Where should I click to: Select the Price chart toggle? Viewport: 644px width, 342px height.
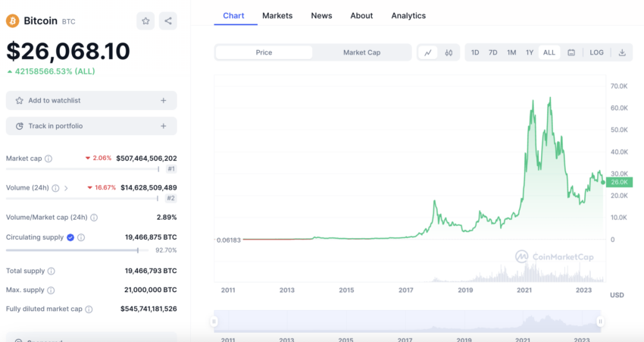click(264, 52)
